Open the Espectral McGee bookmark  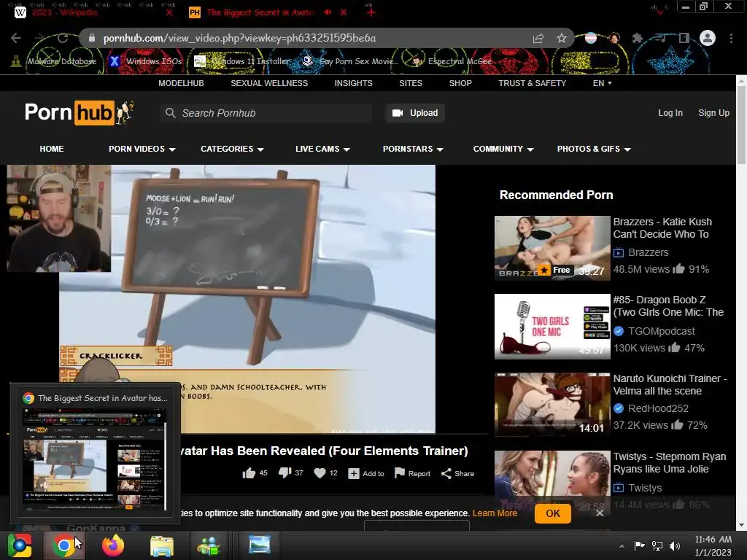click(452, 61)
